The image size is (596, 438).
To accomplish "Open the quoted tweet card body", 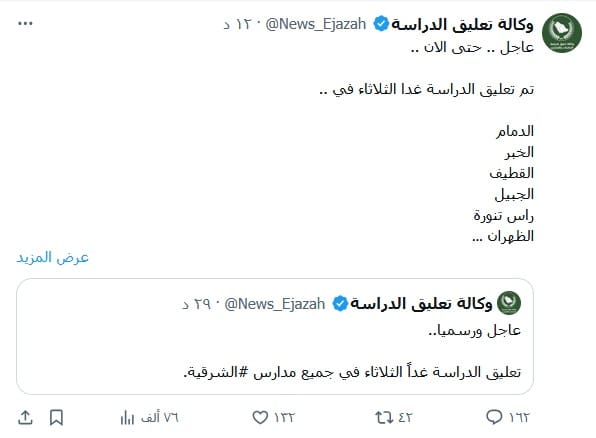I will pos(275,336).
